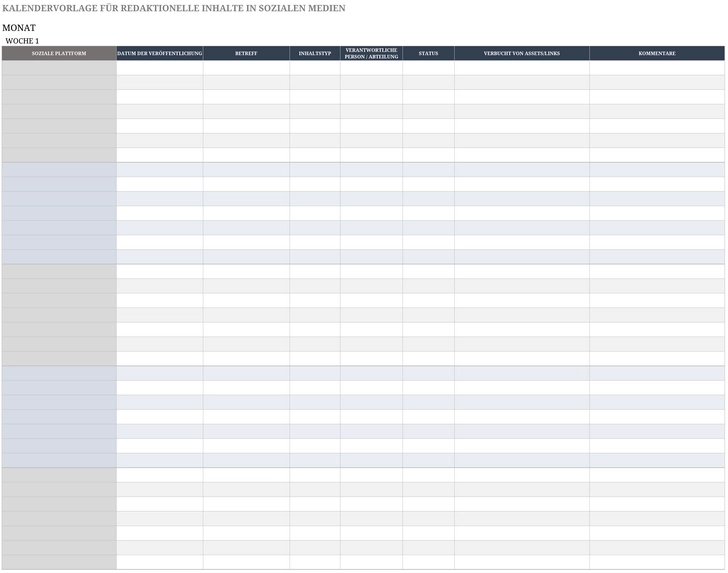Click the 'INHALTSTYP' column header
The height and width of the screenshot is (573, 728).
[315, 53]
